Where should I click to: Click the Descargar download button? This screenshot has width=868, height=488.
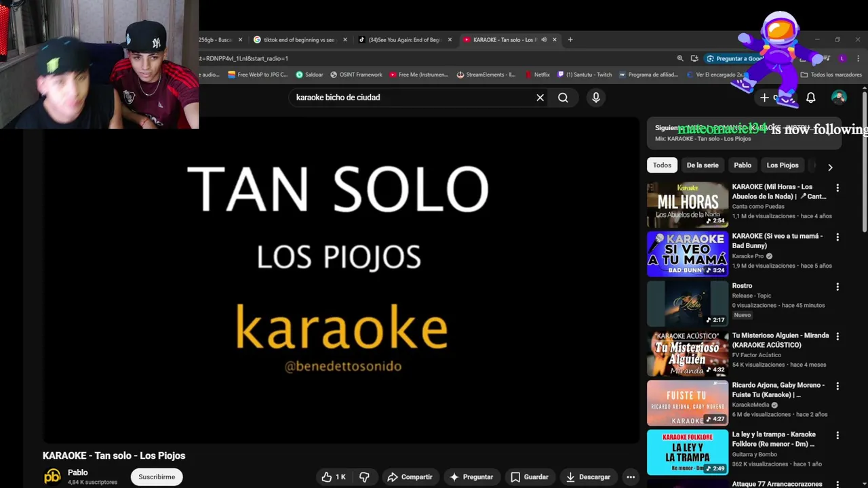tap(587, 477)
